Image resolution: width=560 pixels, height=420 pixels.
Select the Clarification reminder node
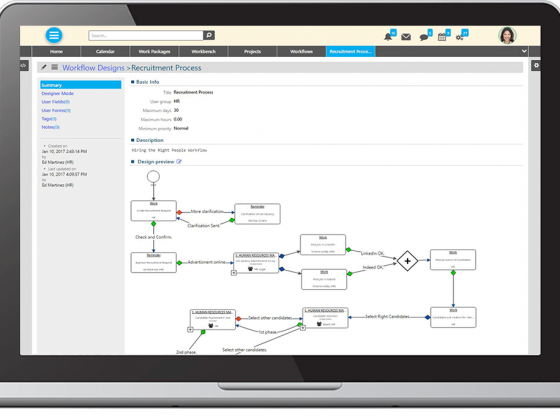(257, 214)
